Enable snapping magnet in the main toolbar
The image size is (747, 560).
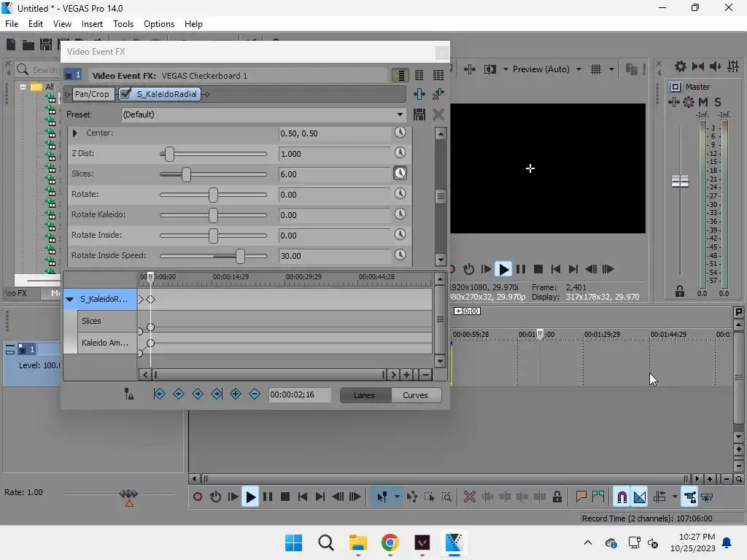pos(622,497)
